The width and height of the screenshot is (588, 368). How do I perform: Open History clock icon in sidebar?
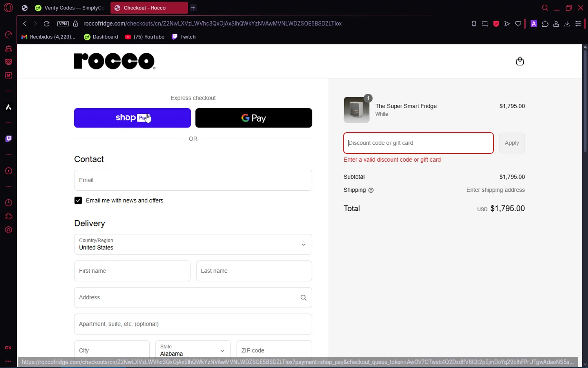coord(8,203)
